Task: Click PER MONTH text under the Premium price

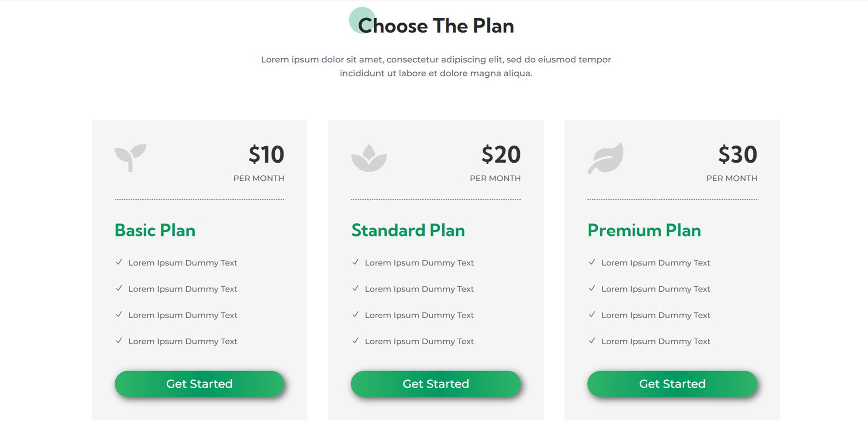Action: pyautogui.click(x=731, y=178)
